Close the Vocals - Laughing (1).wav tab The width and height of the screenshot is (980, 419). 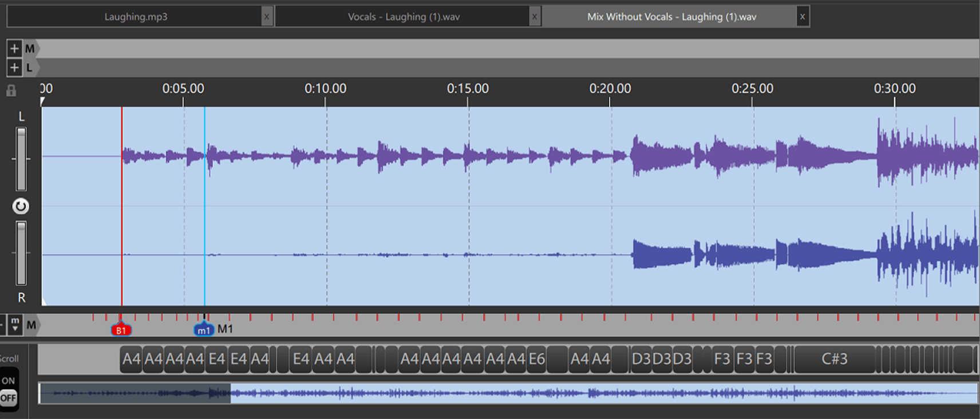point(534,17)
